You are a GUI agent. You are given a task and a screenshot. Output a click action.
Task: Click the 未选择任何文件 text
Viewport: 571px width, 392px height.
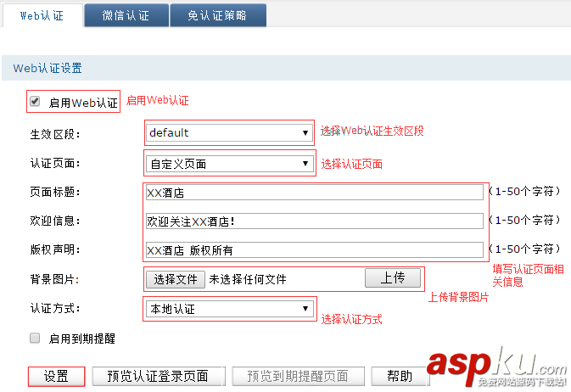point(248,279)
